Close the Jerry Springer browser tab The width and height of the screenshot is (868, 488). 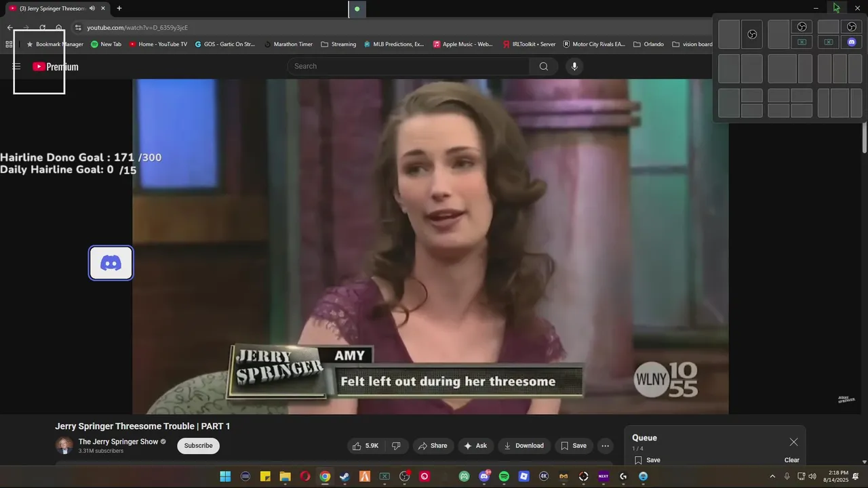(104, 8)
